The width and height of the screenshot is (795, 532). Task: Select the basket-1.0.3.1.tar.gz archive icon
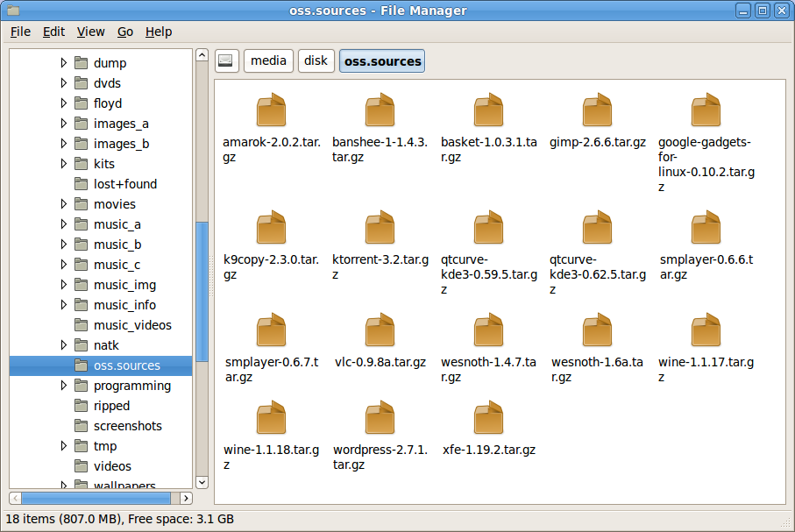pos(488,110)
